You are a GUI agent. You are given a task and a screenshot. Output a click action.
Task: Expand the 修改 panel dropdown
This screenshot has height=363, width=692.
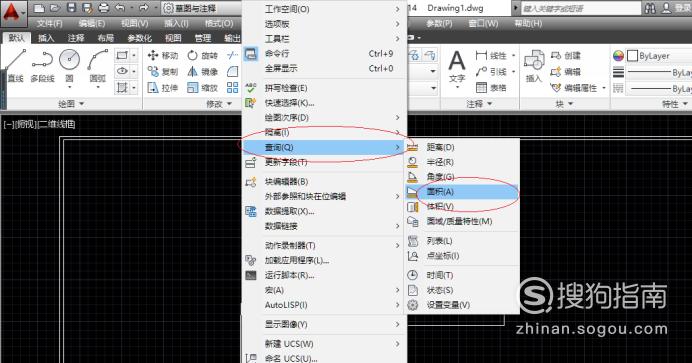[x=219, y=104]
